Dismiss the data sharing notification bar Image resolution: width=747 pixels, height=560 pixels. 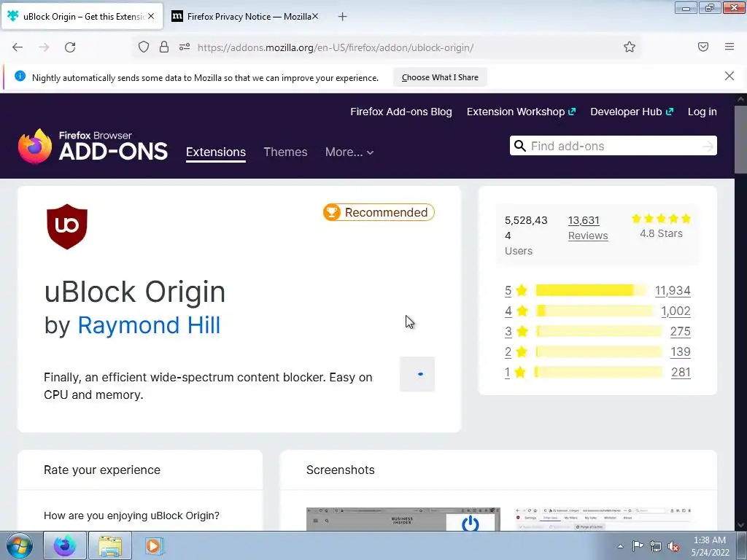pos(729,76)
